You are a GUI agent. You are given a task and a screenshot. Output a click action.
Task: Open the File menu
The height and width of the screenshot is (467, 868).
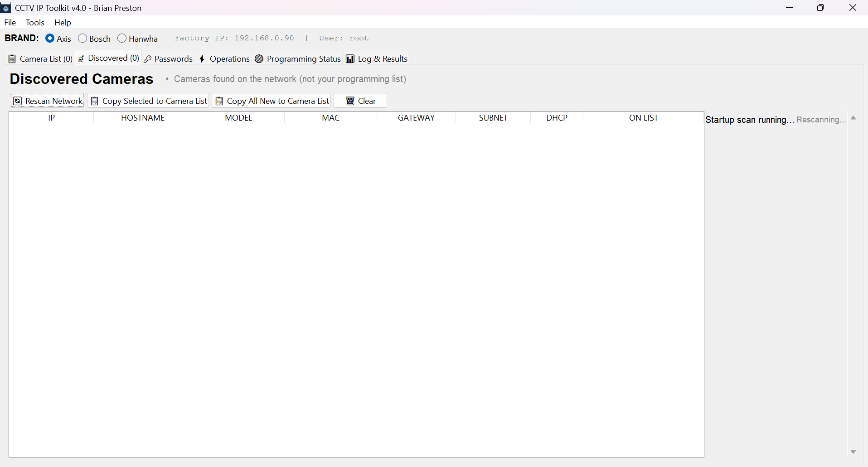pos(10,23)
